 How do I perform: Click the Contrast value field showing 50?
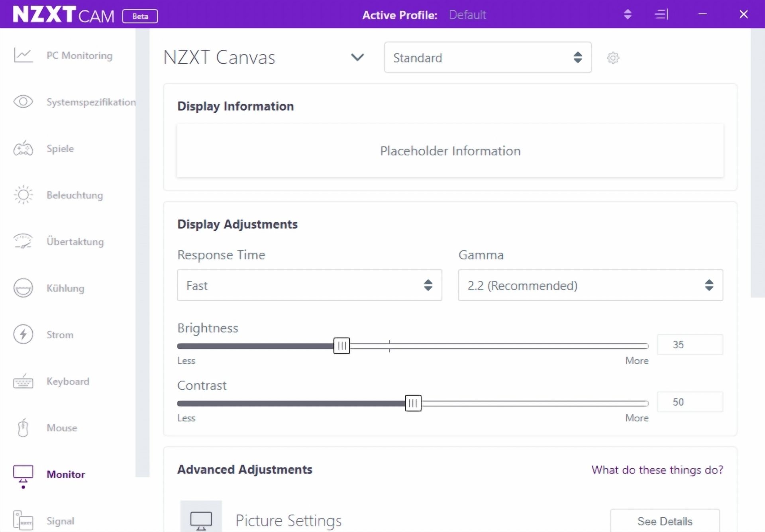click(690, 402)
